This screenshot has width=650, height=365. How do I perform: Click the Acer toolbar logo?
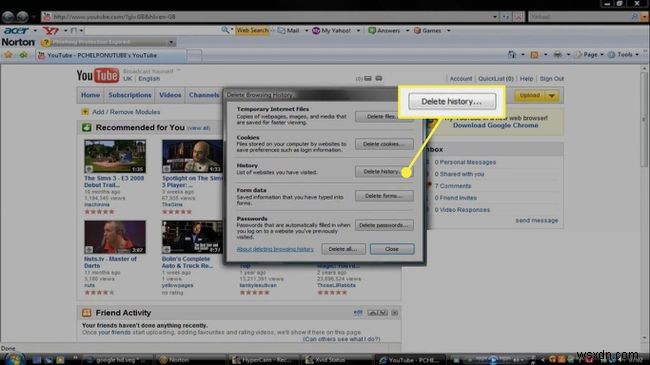16,31
